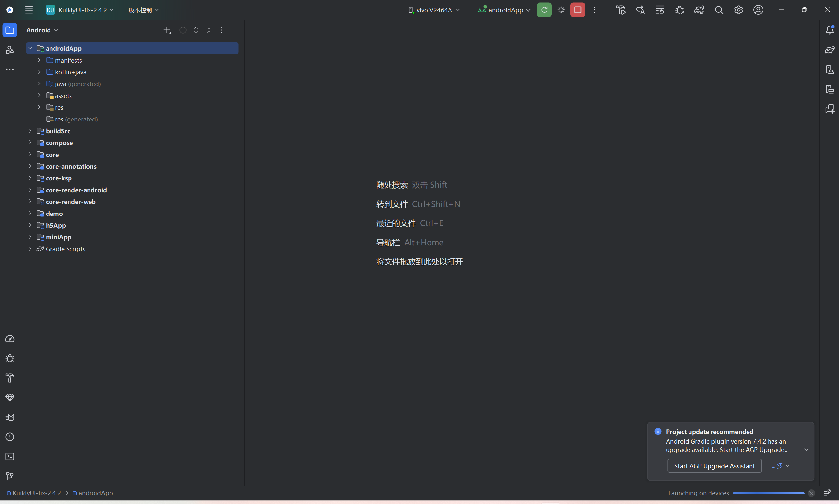This screenshot has height=504, width=839.
Task: Expand the kotlin+java folder
Action: [39, 72]
